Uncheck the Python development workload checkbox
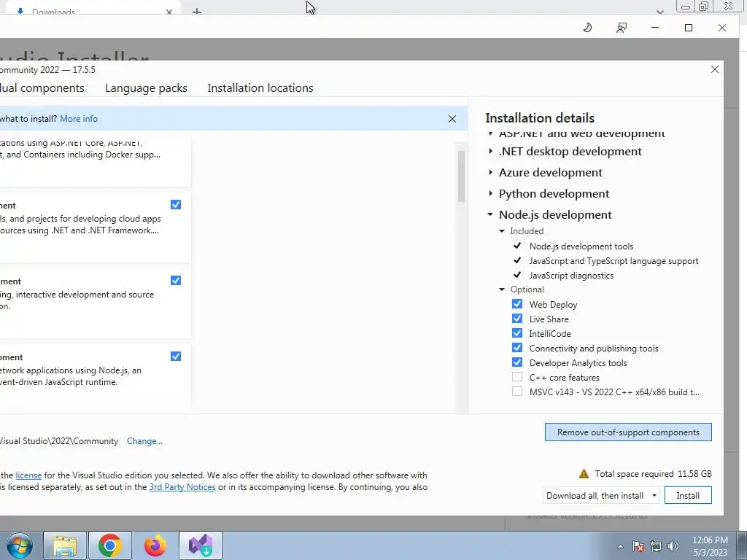Image resolution: width=747 pixels, height=560 pixels. coord(176,281)
